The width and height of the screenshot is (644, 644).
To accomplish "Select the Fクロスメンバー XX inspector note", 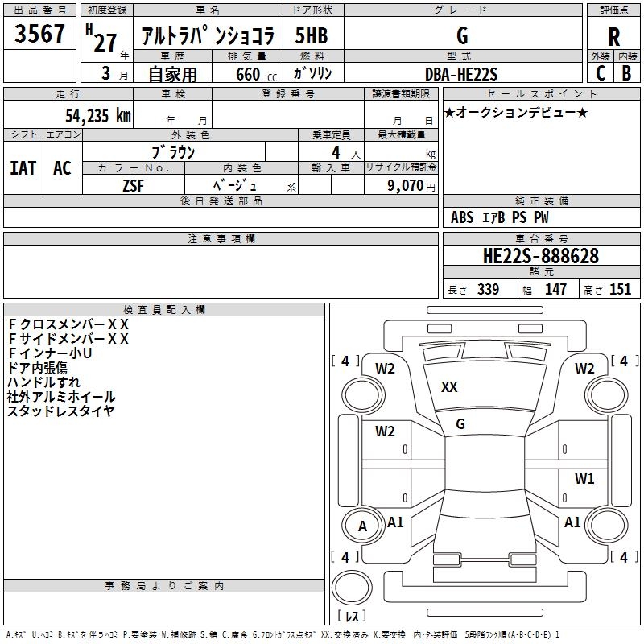I will tap(68, 324).
